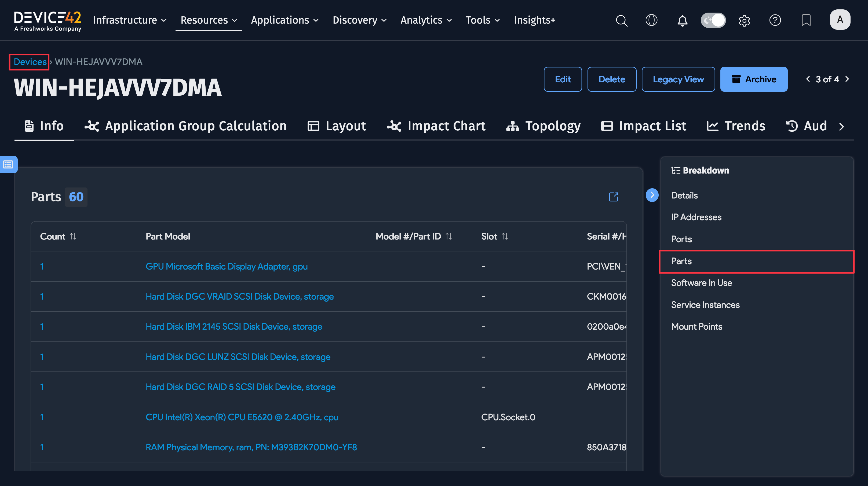This screenshot has width=868, height=486.
Task: Click the globe language icon
Action: click(651, 20)
